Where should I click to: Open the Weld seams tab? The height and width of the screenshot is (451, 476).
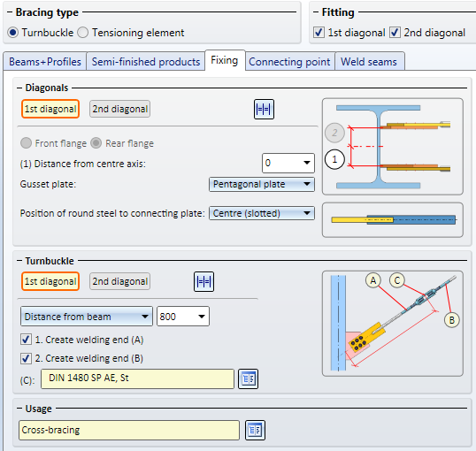(x=369, y=62)
